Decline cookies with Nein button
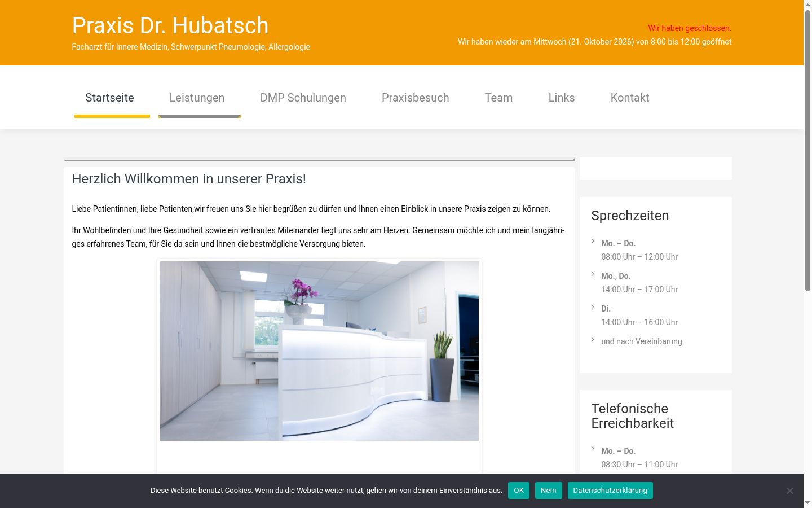The image size is (812, 508). click(x=549, y=491)
